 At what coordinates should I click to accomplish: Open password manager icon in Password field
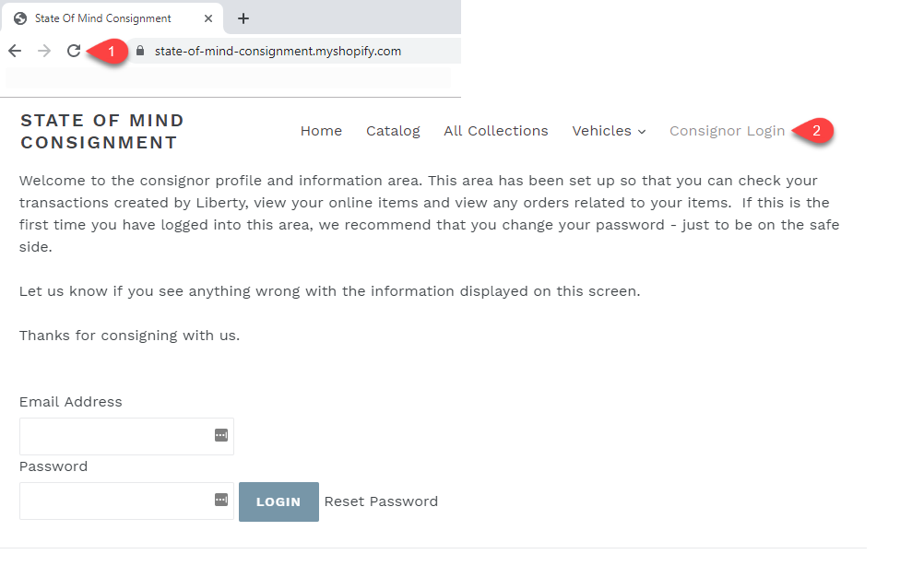click(221, 500)
